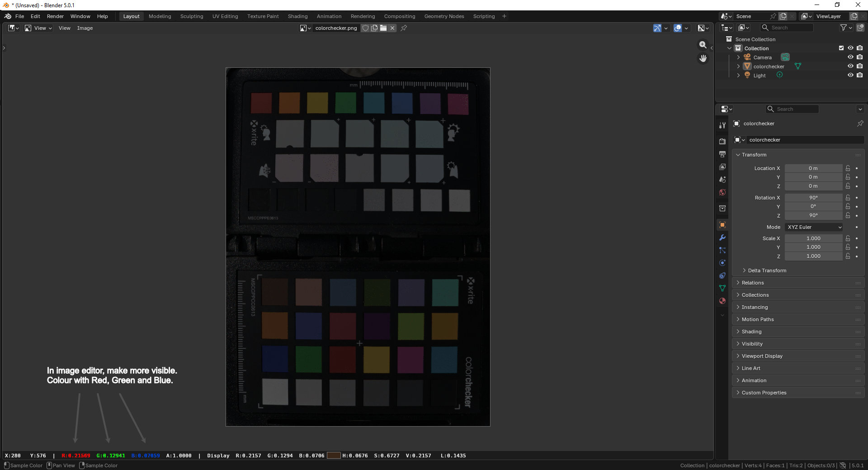Hide the colorchecker object in viewport

pos(850,66)
